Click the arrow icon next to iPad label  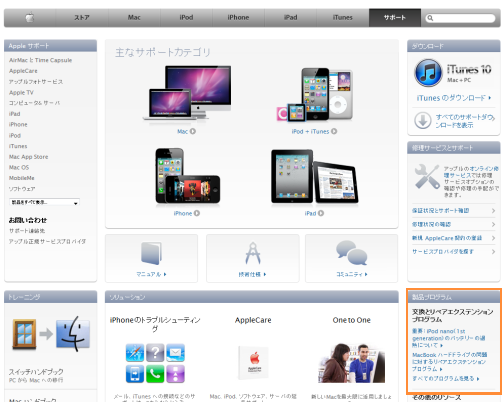coord(321,213)
